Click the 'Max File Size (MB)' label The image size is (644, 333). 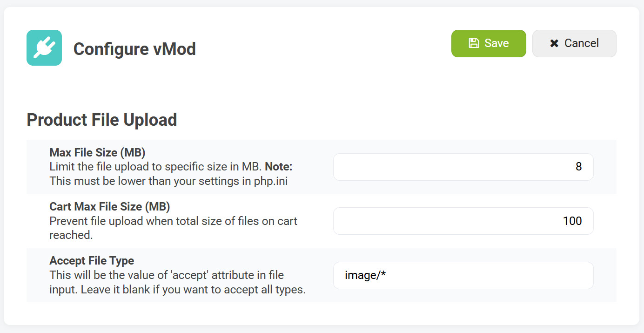97,152
